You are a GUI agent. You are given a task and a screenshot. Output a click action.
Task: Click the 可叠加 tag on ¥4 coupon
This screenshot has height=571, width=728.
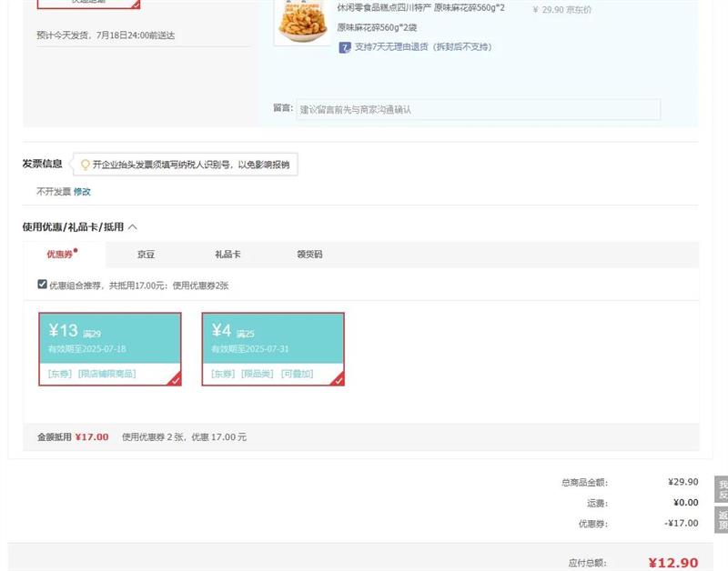point(297,374)
